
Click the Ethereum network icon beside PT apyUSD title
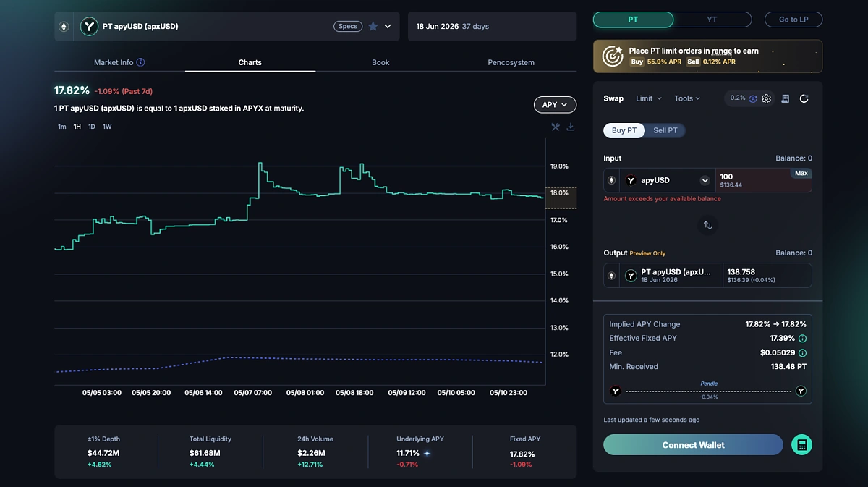[x=64, y=27]
